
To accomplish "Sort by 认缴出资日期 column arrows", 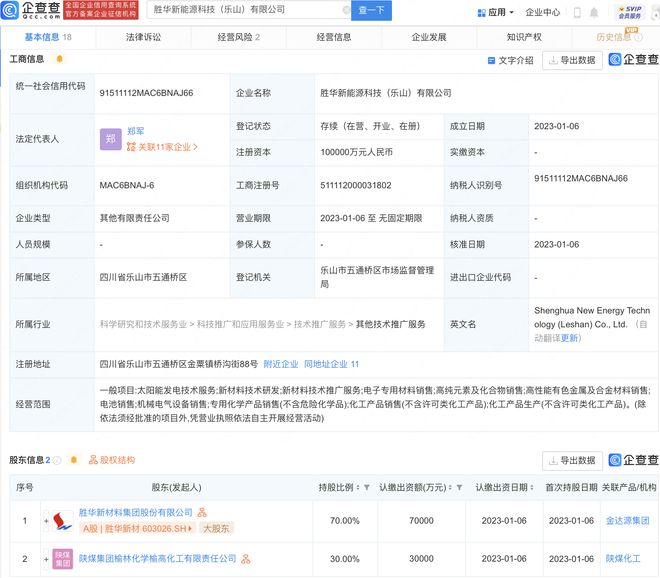I will [x=532, y=487].
